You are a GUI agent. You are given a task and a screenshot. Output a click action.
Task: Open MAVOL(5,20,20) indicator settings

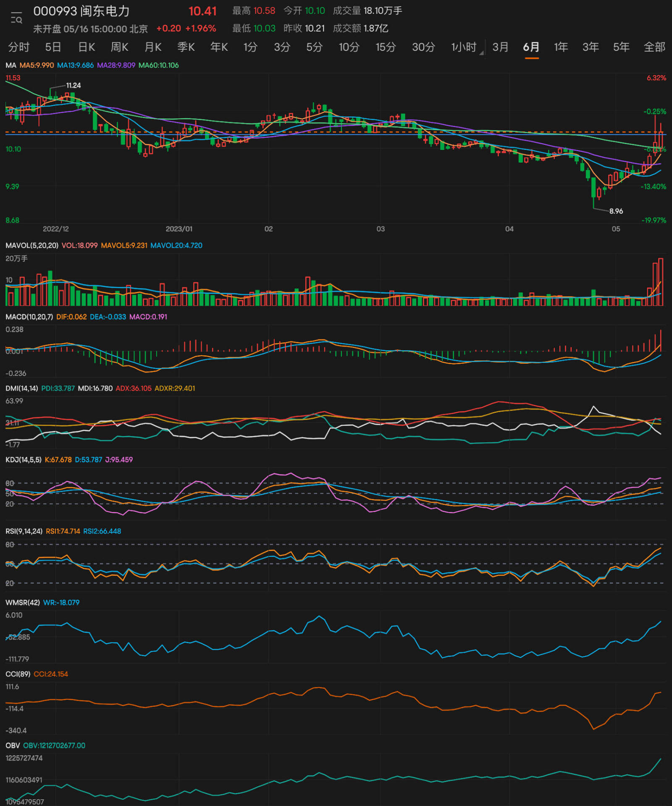coord(32,245)
